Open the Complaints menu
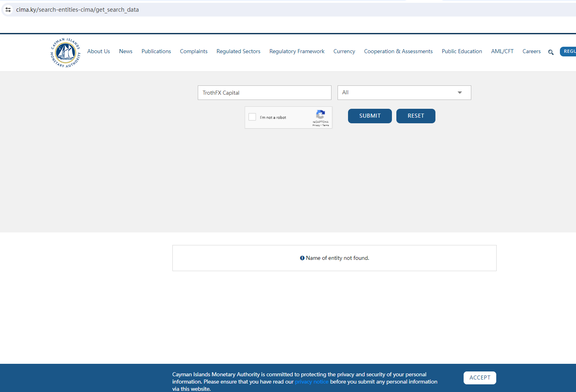The width and height of the screenshot is (576, 392). tap(194, 51)
